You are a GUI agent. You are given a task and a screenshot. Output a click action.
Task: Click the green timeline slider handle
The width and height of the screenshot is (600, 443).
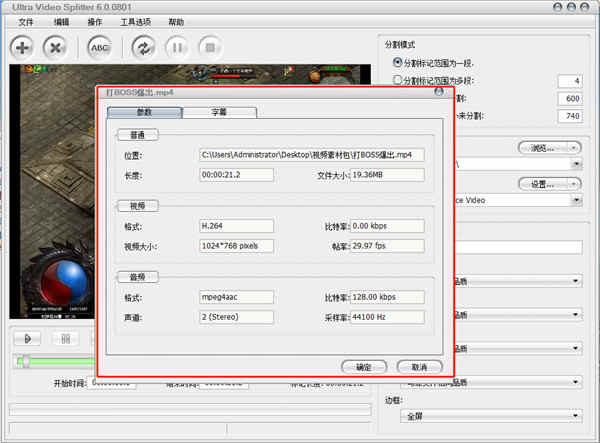coord(23,362)
